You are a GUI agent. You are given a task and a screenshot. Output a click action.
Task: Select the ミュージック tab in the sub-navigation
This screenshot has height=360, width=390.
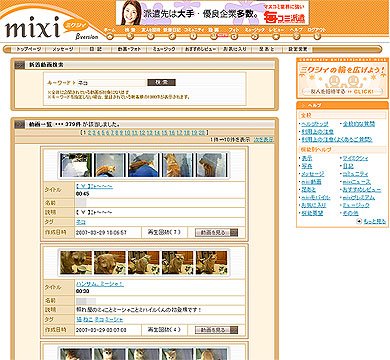(x=164, y=49)
